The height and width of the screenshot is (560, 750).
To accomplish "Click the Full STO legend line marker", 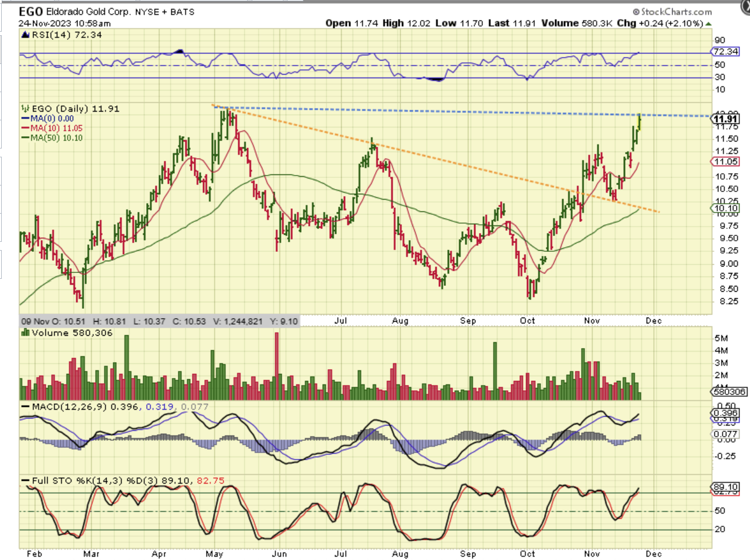I will point(25,481).
